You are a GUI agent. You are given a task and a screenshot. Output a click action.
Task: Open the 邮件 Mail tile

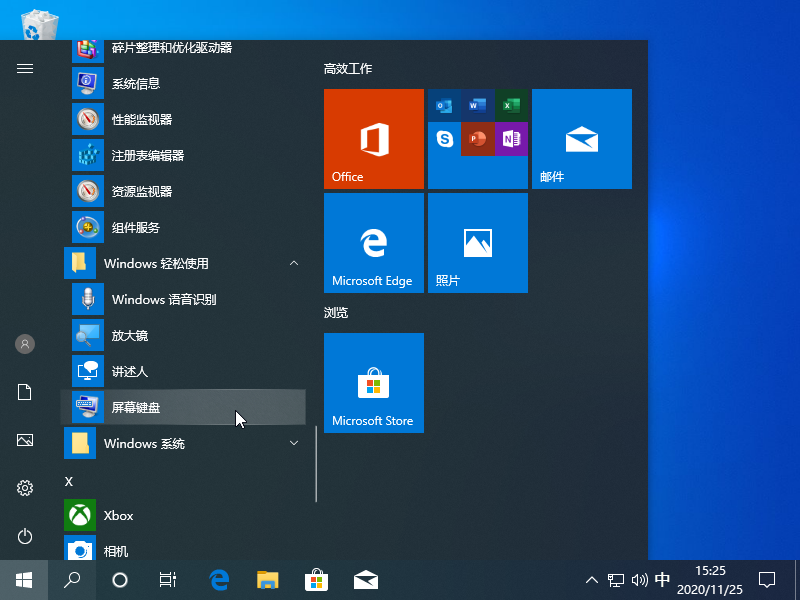pyautogui.click(x=582, y=138)
